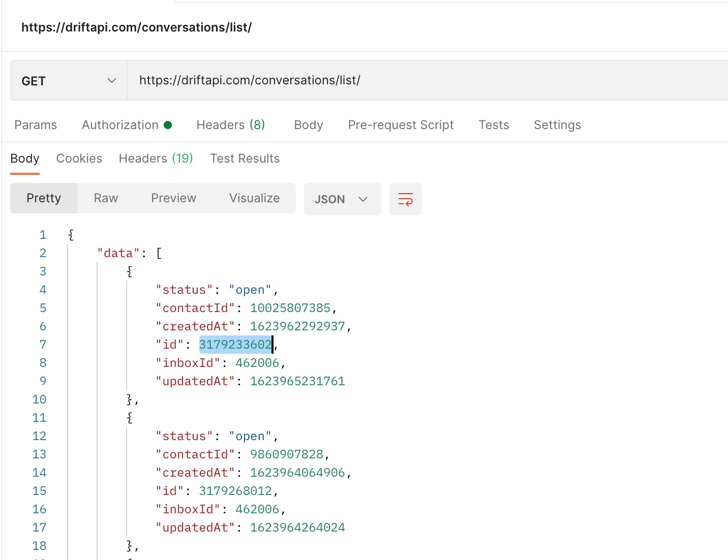Click the inboxId value on line 16
728x560 pixels.
point(257,509)
